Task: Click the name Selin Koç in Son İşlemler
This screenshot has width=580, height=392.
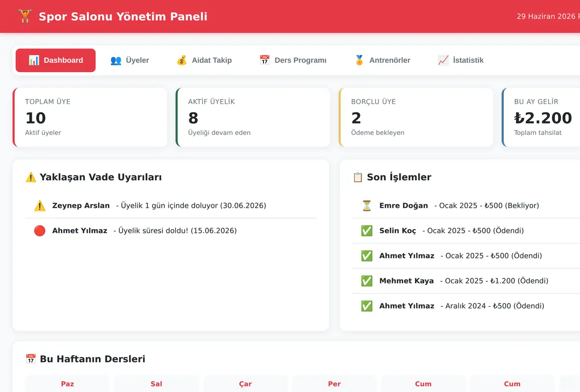Action: [398, 231]
